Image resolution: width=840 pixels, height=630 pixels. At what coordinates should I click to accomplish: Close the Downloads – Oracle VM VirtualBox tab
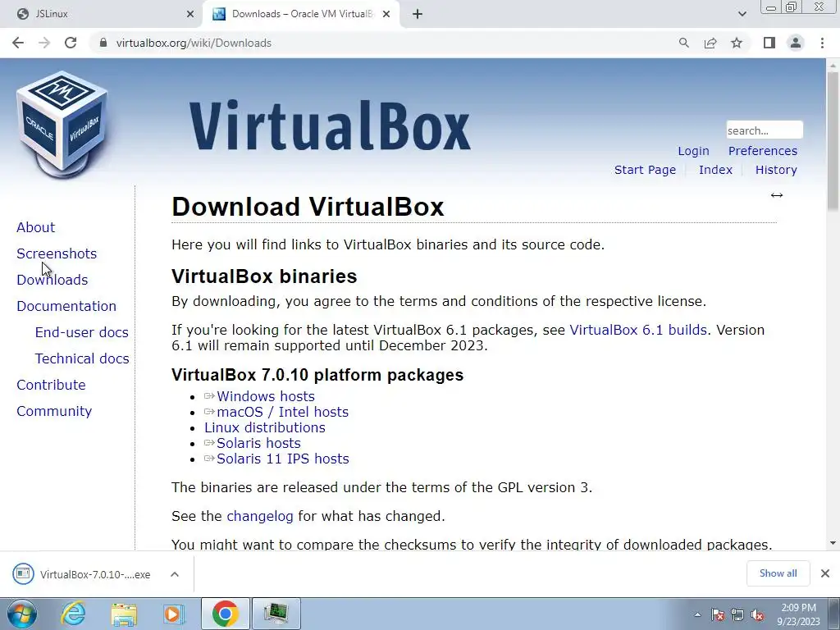pyautogui.click(x=386, y=15)
